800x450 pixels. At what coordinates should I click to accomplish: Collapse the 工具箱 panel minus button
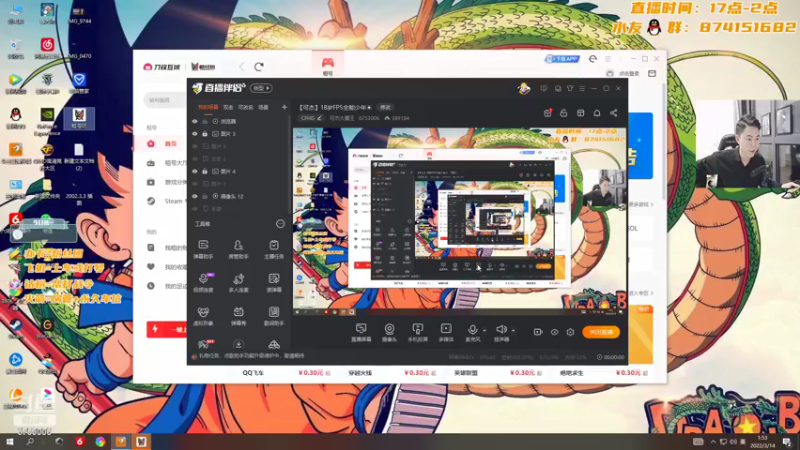[x=280, y=224]
